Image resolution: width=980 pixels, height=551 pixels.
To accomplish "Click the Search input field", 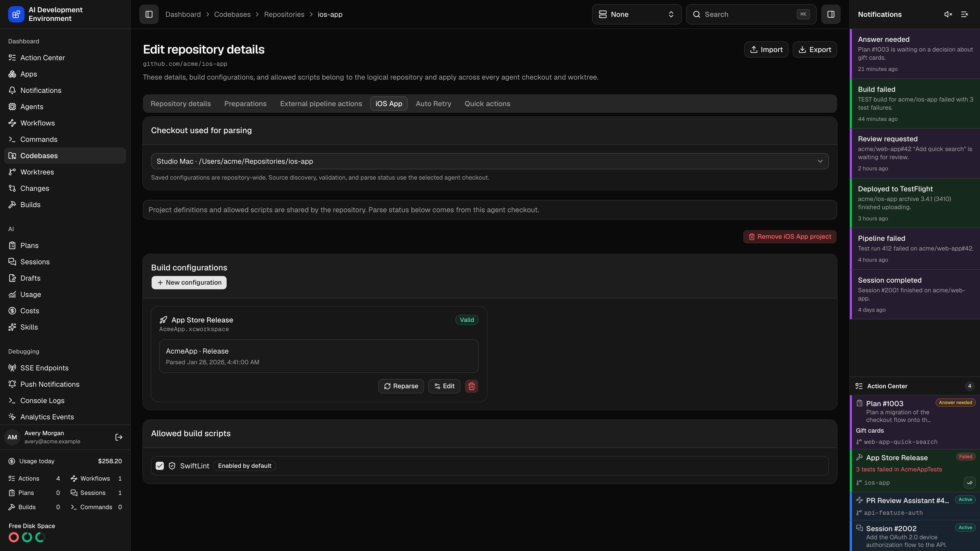I will (x=751, y=15).
